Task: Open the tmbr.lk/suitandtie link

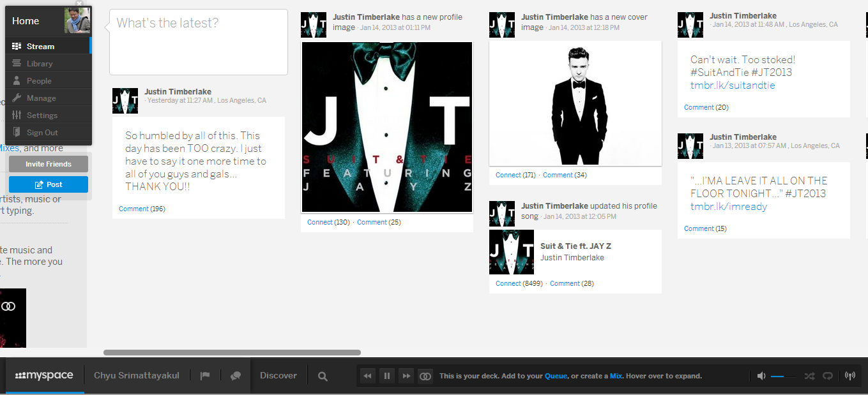Action: click(x=733, y=85)
